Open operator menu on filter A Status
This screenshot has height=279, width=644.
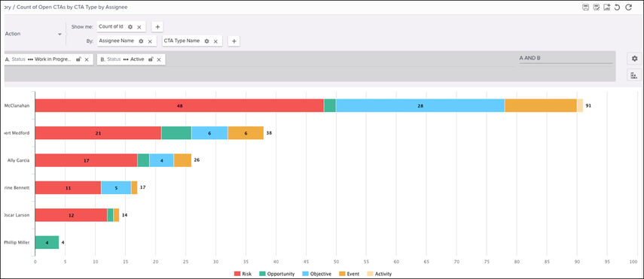30,59
